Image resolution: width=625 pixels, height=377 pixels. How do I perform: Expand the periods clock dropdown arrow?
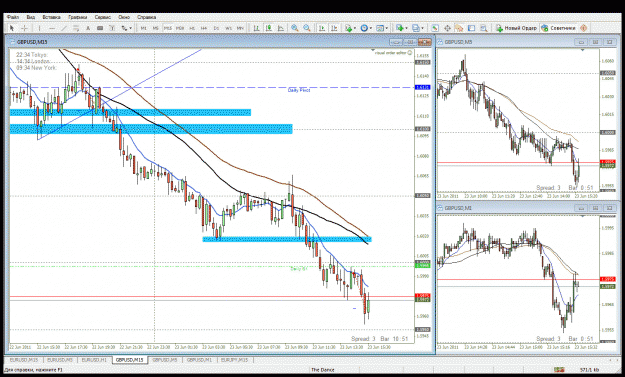coord(371,28)
